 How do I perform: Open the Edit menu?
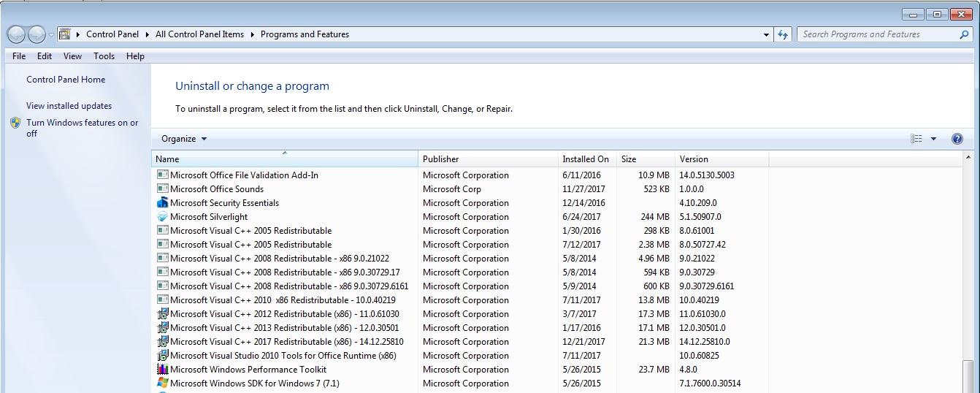(x=45, y=56)
